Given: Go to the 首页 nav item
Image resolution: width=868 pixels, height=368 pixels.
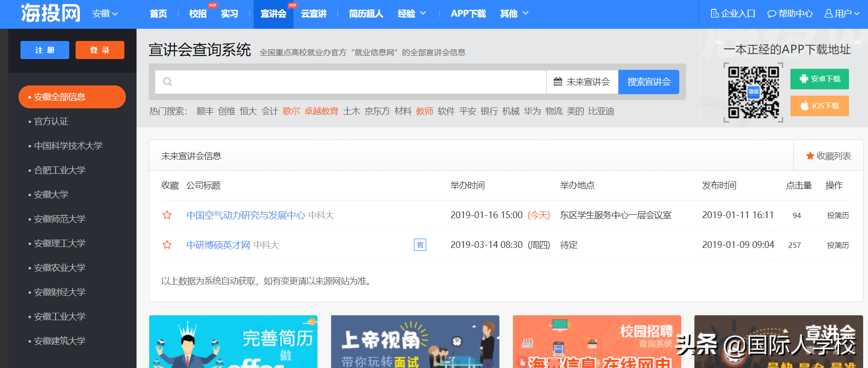Looking at the screenshot, I should (x=158, y=14).
